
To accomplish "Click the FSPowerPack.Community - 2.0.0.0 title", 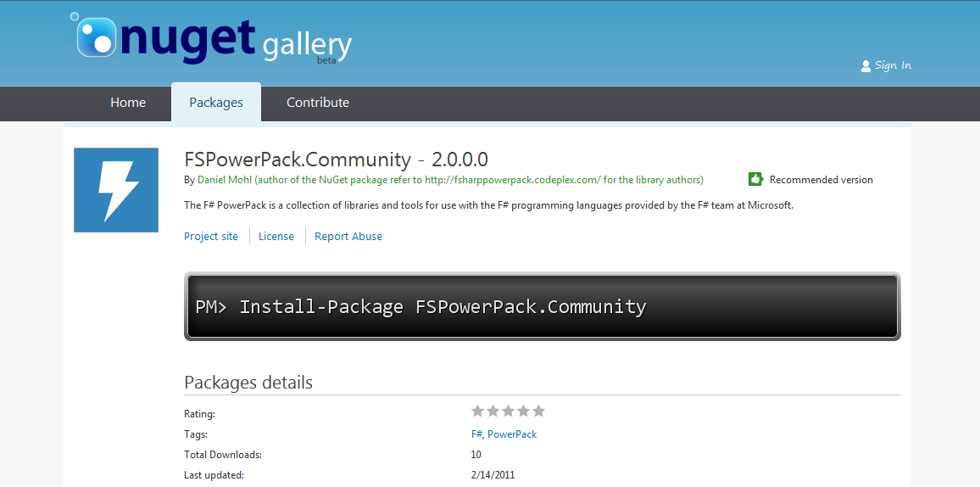I will click(336, 159).
